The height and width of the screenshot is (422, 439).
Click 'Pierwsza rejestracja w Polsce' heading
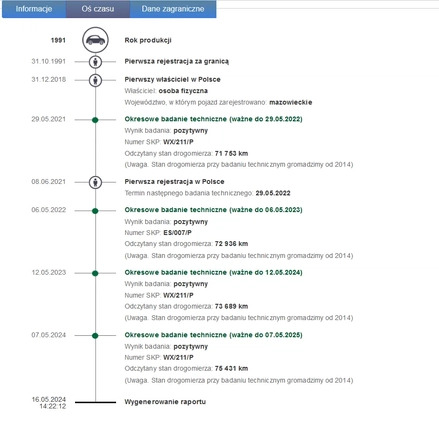[x=174, y=182]
